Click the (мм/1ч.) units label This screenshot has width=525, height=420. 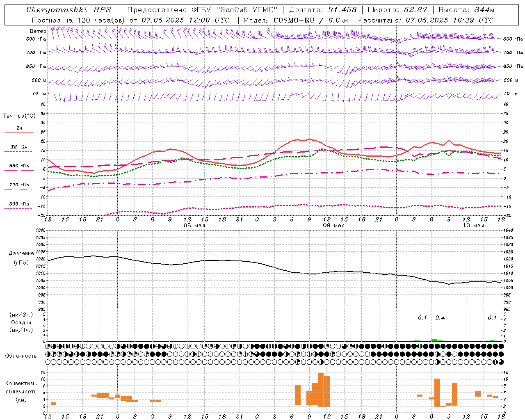tap(21, 330)
